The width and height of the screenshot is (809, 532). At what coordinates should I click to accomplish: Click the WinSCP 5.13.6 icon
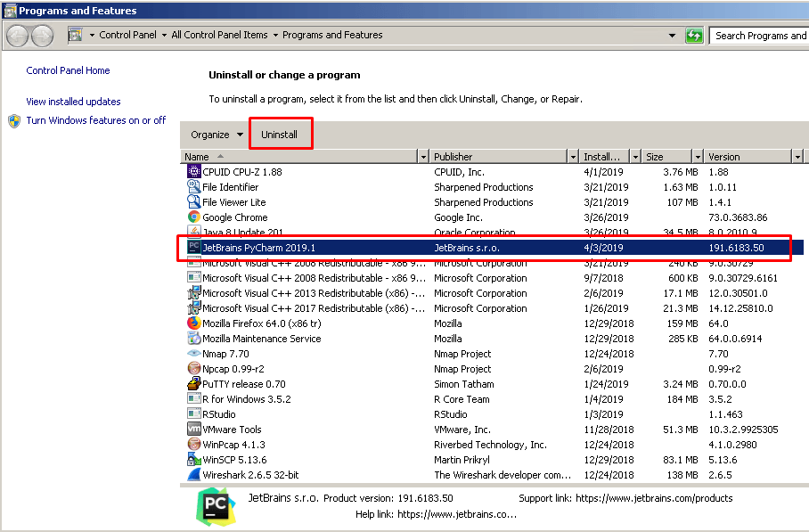coord(193,459)
